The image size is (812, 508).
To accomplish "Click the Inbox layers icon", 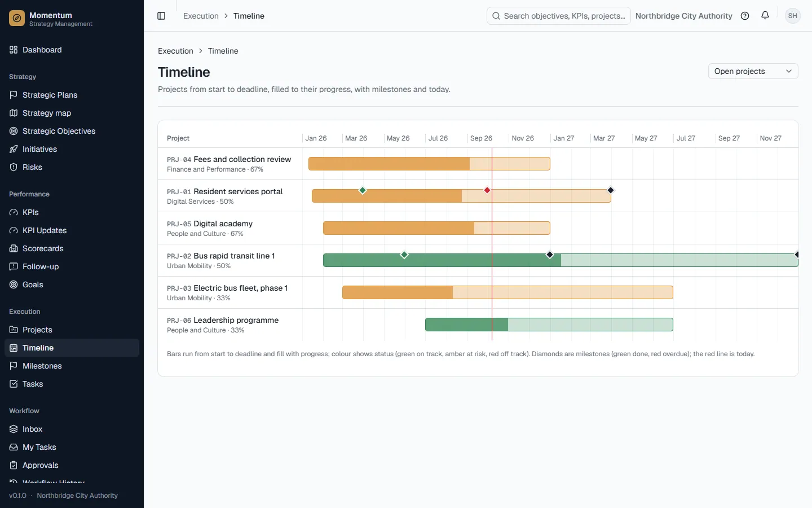I will 14,429.
